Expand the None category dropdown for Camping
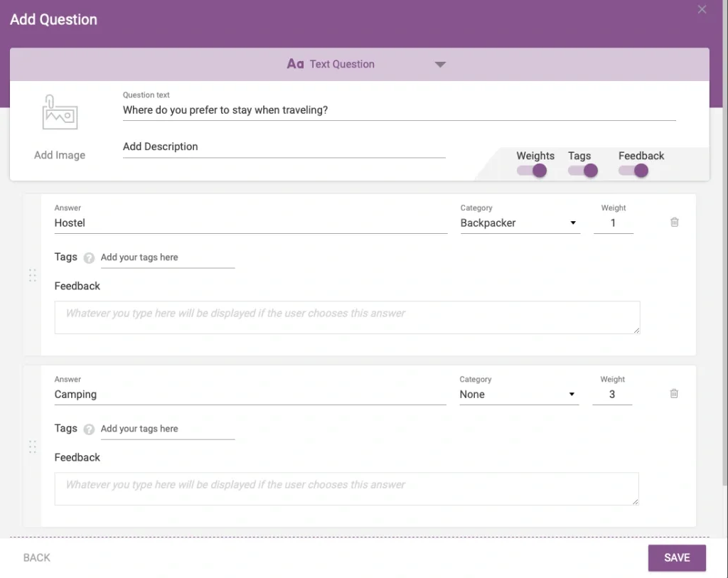 point(518,395)
